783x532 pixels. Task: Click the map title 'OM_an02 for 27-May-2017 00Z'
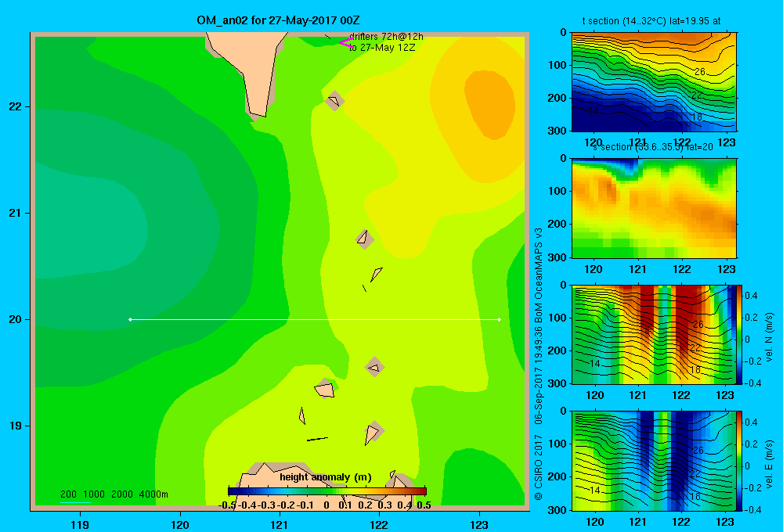click(278, 20)
